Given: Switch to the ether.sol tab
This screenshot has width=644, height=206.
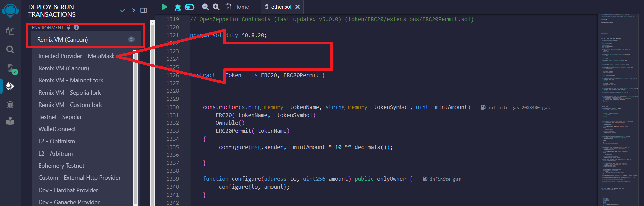Looking at the screenshot, I should 278,7.
